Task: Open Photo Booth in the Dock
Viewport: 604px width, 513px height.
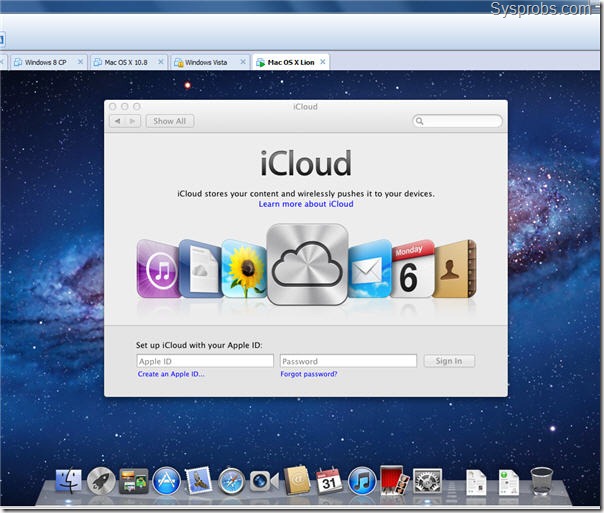Action: click(x=394, y=480)
